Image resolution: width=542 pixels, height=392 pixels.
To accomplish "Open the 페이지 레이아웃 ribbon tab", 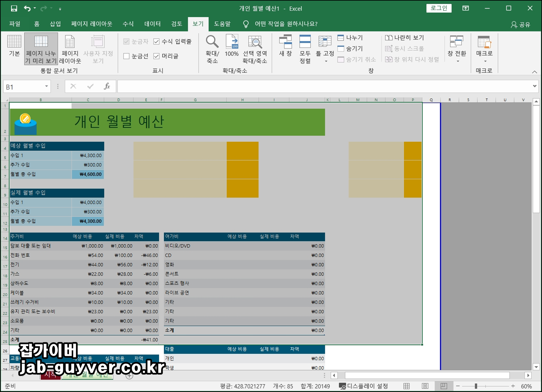I will 92,24.
